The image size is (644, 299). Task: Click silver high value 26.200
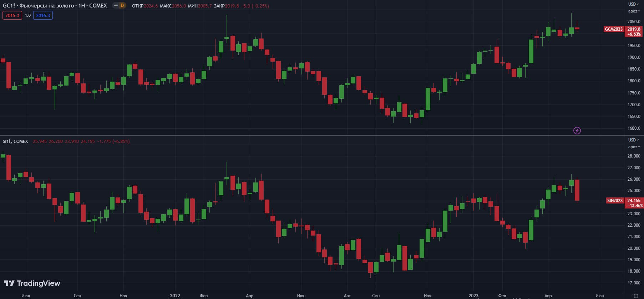click(56, 141)
